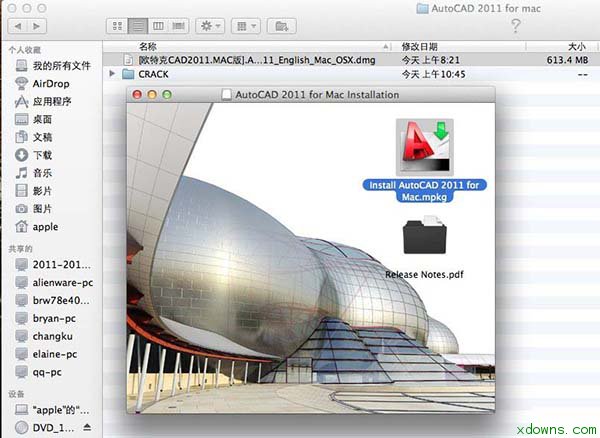Switch Finder to column view

coord(158,26)
